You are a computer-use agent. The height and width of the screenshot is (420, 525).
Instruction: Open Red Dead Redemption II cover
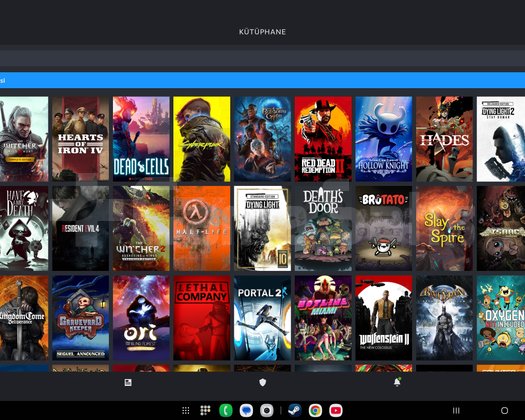pyautogui.click(x=323, y=139)
